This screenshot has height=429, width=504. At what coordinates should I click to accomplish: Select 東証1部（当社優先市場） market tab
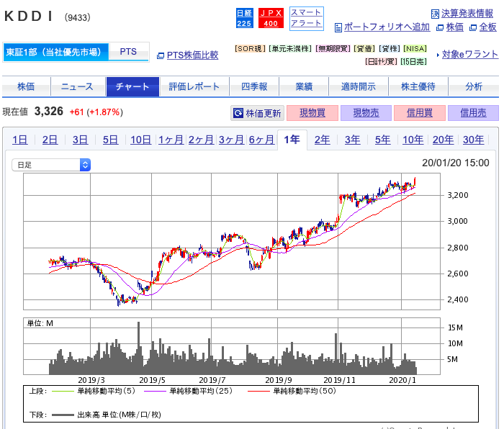[x=56, y=52]
